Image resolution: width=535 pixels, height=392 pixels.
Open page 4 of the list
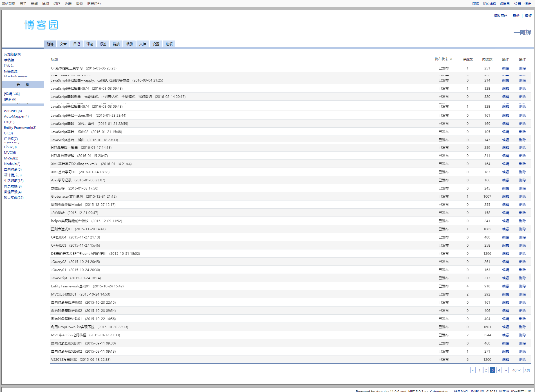click(x=499, y=370)
